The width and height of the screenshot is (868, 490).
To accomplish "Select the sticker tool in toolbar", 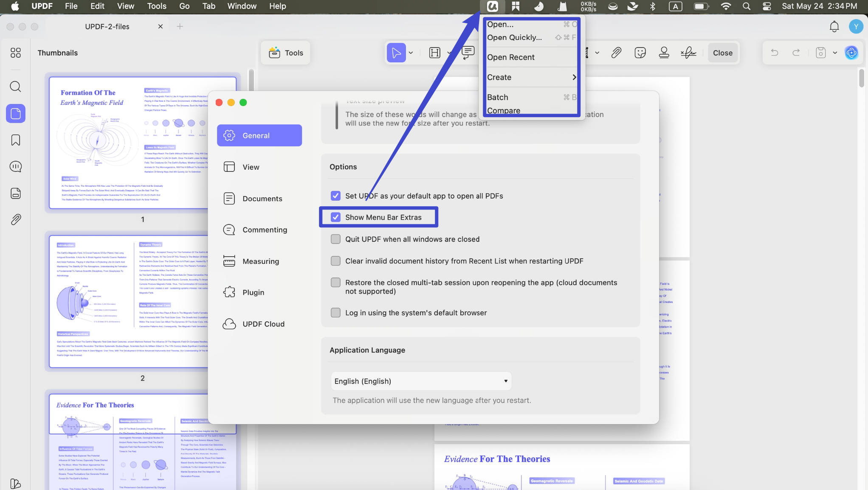I will 640,53.
